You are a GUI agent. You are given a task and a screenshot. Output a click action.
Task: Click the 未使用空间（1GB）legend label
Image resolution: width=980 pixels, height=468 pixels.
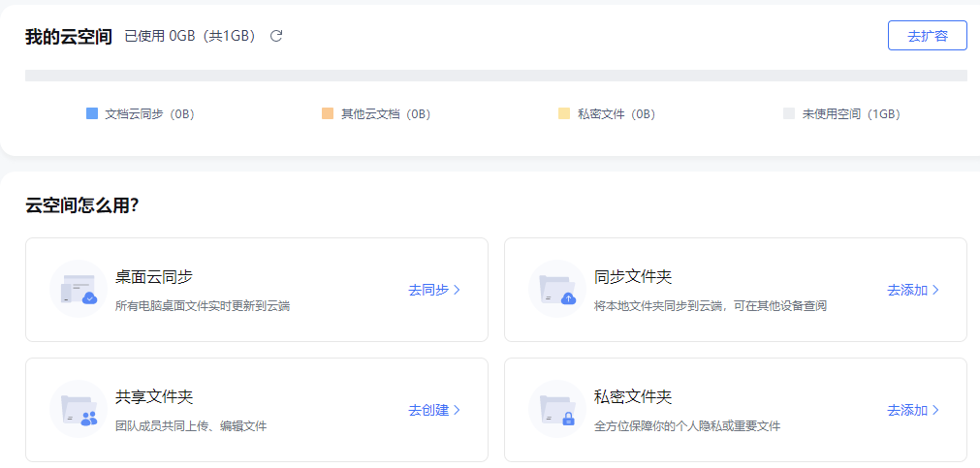[851, 114]
